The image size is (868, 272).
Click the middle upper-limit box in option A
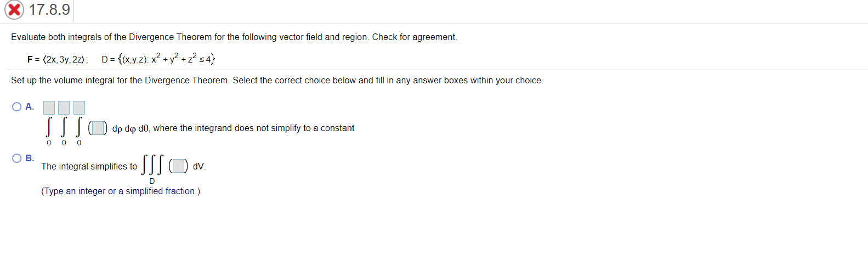click(x=64, y=107)
